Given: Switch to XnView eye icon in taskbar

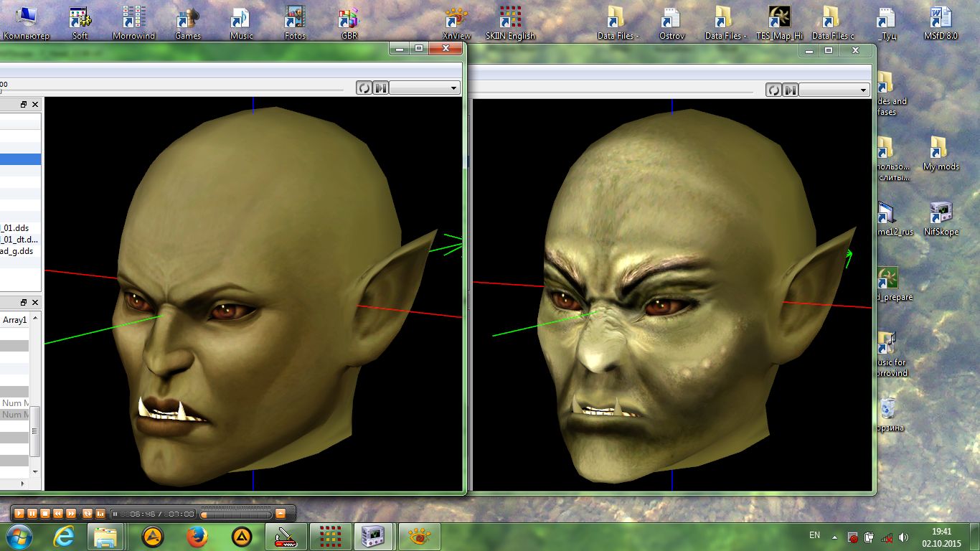Looking at the screenshot, I should pyautogui.click(x=419, y=537).
